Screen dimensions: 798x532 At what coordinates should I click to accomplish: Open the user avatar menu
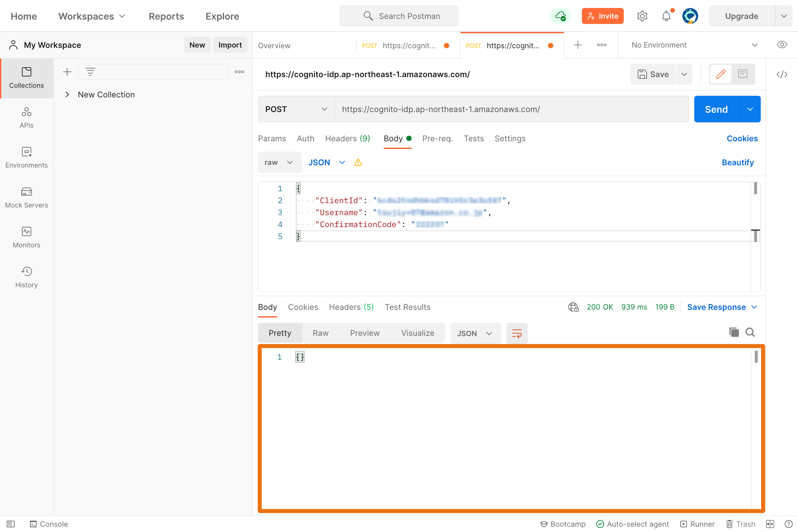[690, 16]
